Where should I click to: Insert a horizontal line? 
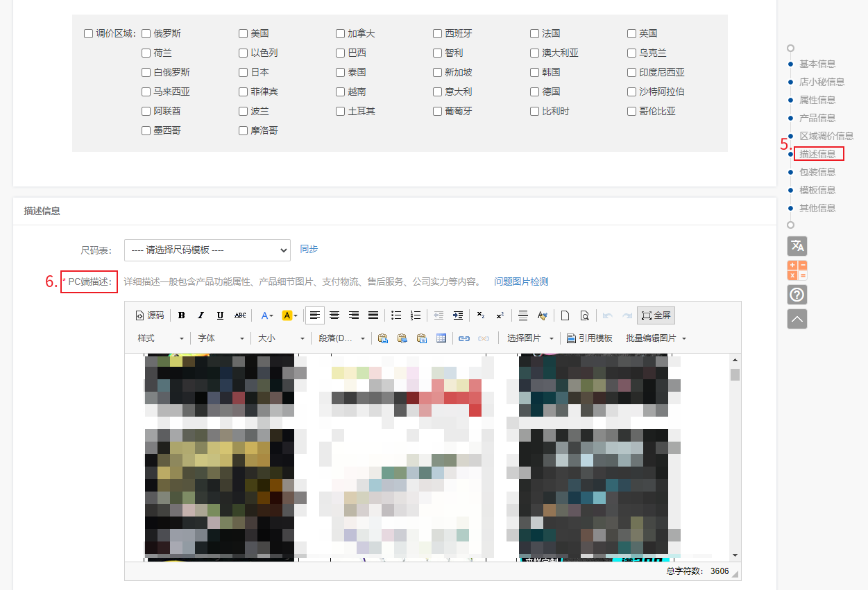tap(523, 315)
